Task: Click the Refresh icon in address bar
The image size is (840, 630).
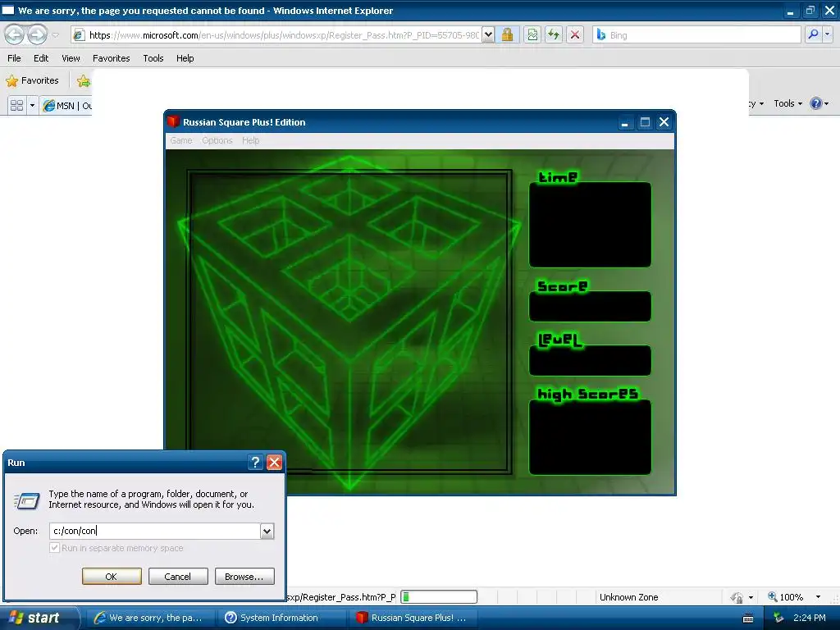Action: [x=554, y=34]
